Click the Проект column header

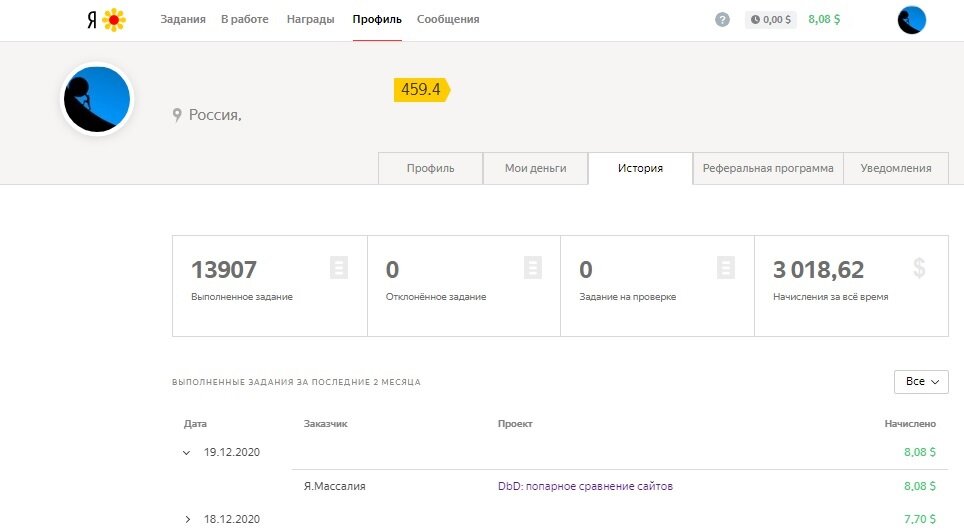pyautogui.click(x=515, y=424)
